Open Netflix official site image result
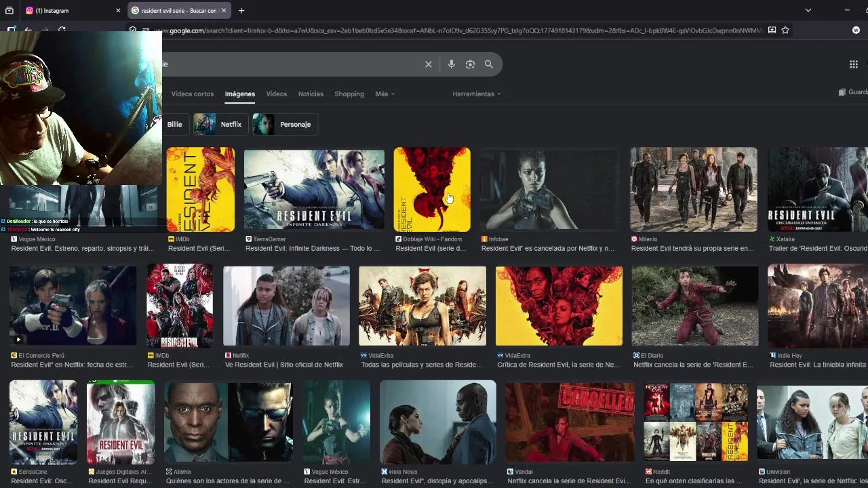This screenshot has height=488, width=868. (x=287, y=306)
